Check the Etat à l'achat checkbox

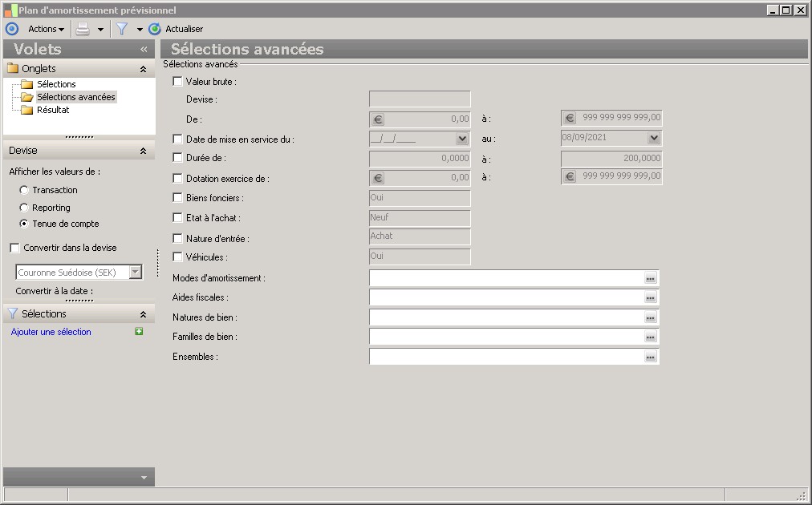[x=177, y=217]
